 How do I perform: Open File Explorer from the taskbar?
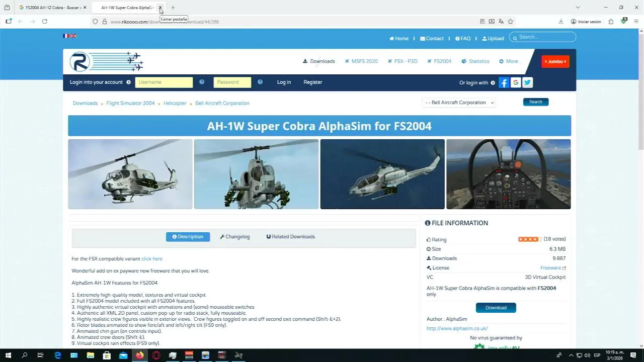pos(91,355)
